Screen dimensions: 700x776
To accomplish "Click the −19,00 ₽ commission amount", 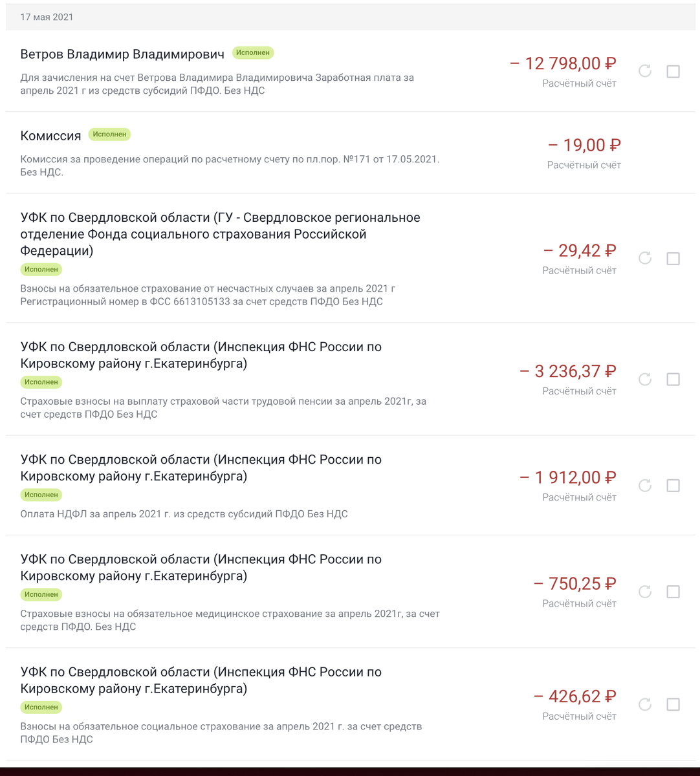I will click(584, 145).
